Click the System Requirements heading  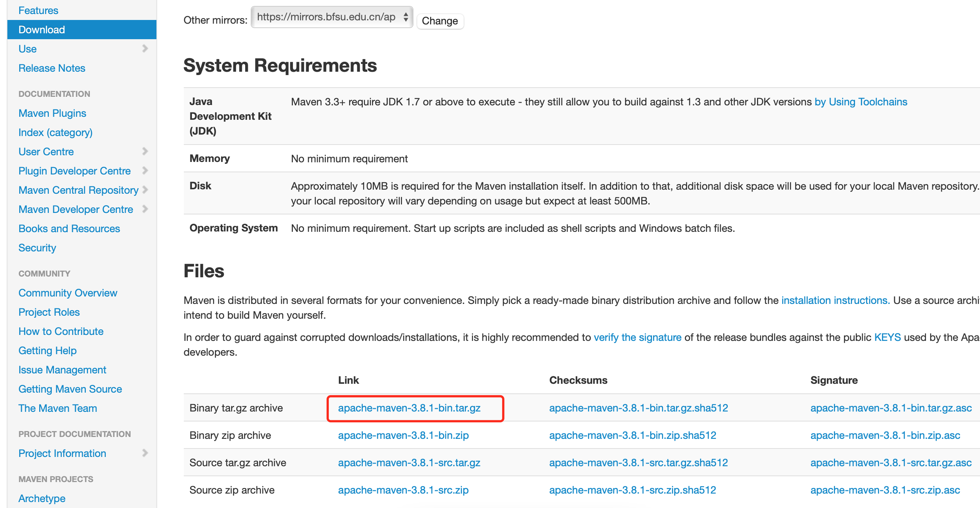280,65
